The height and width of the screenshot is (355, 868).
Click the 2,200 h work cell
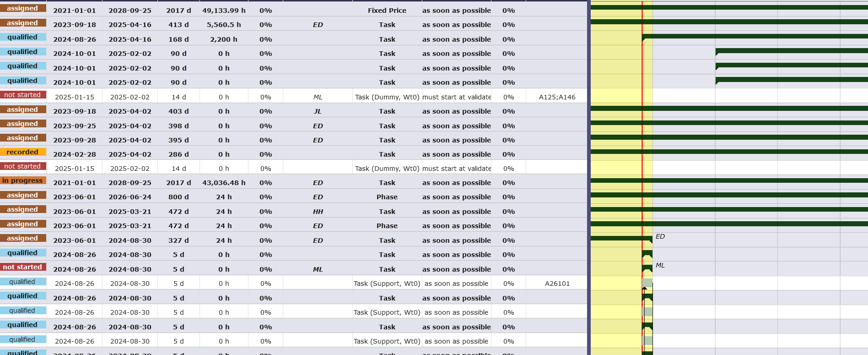pos(223,39)
